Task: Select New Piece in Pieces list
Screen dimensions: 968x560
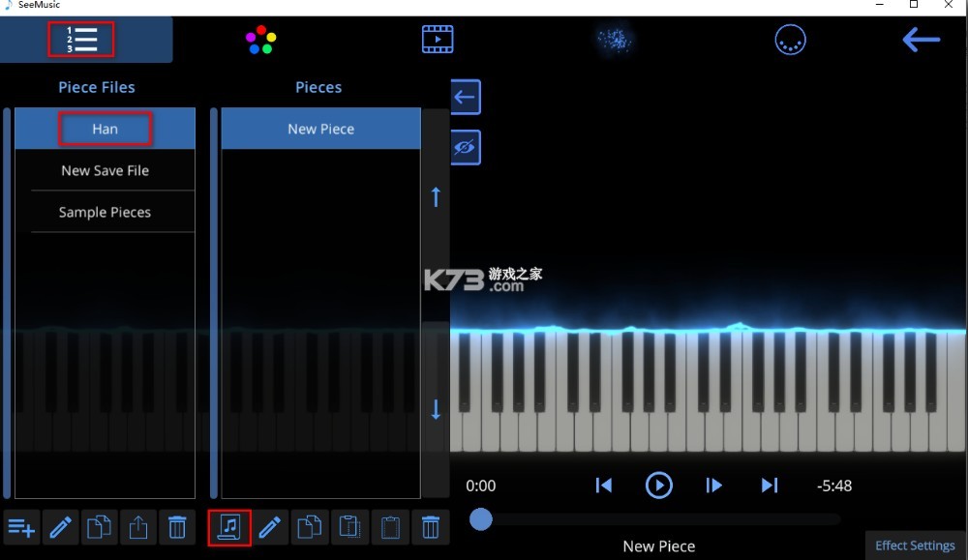Action: 319,128
